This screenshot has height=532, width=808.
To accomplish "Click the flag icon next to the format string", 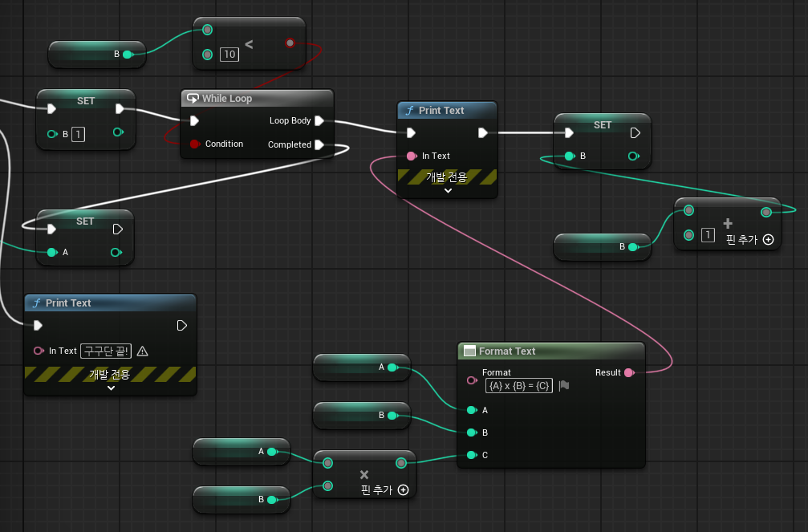I will tap(564, 386).
